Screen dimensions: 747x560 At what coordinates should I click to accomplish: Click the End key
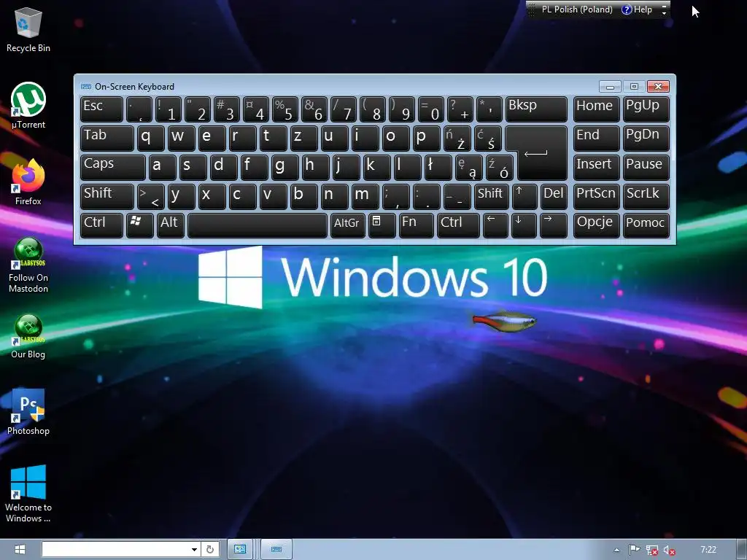[596, 139]
